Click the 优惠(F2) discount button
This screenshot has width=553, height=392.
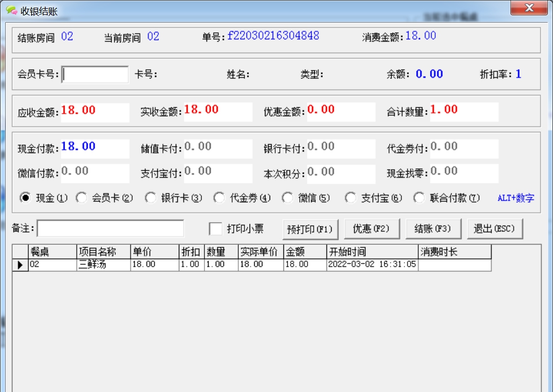[372, 229]
